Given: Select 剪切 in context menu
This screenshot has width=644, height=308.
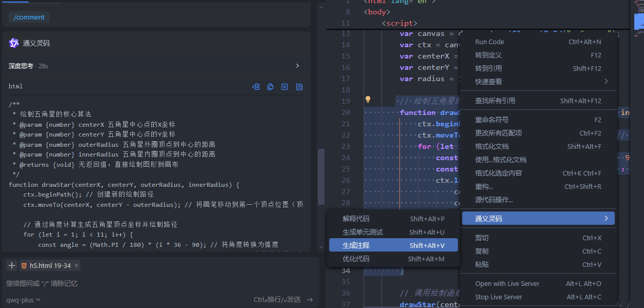Looking at the screenshot, I should click(x=538, y=238).
